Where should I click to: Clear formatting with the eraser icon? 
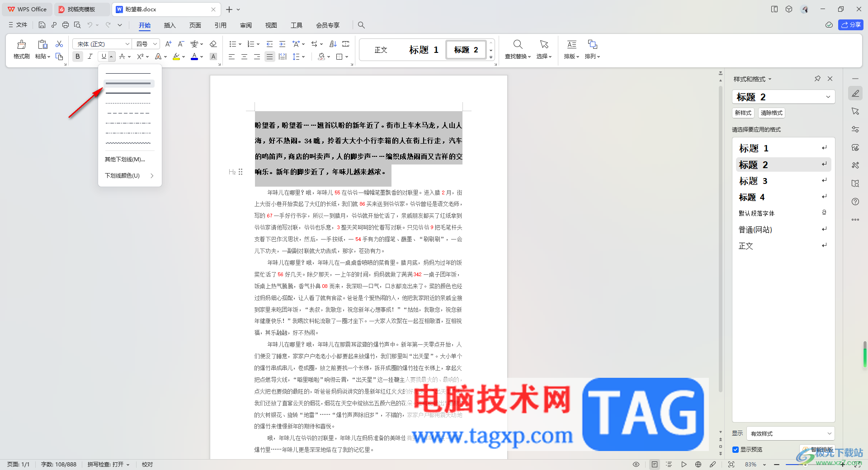point(213,44)
